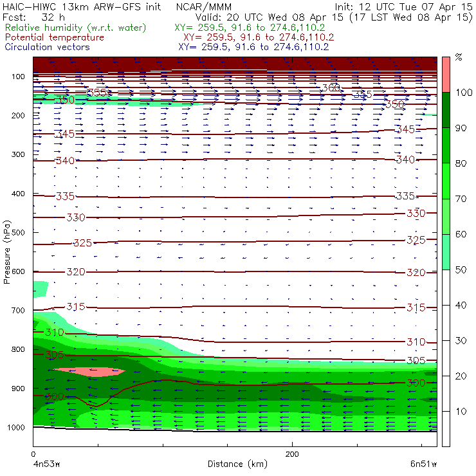Click the '900' pressure axis tick label

pyautogui.click(x=18, y=389)
